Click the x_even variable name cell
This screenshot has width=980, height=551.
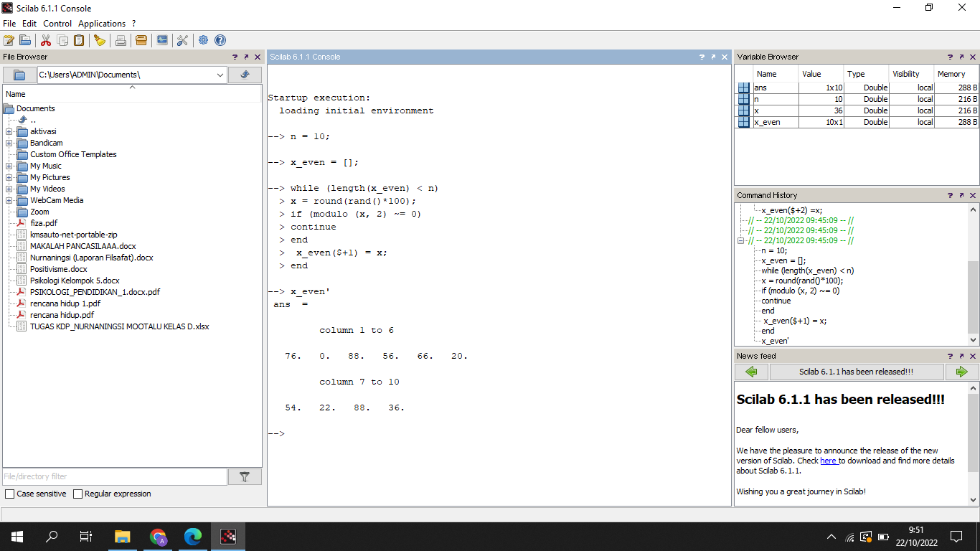coord(775,122)
